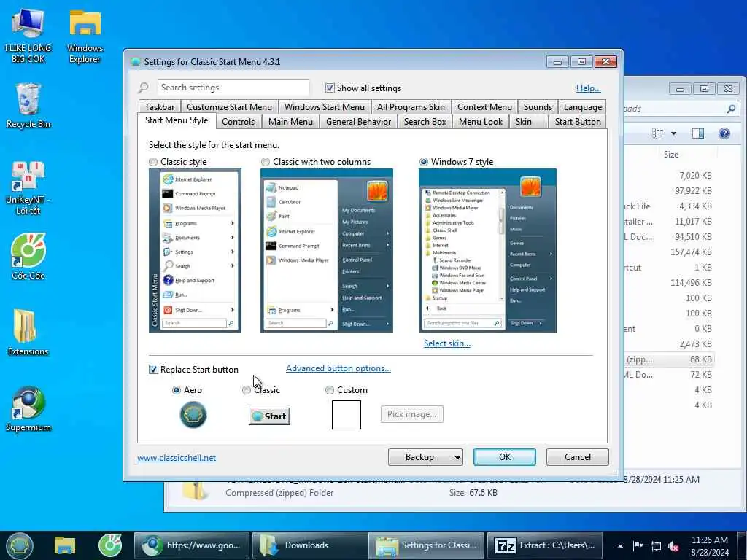747x560 pixels.
Task: Click the Downloads window search magnifier
Action: click(731, 109)
